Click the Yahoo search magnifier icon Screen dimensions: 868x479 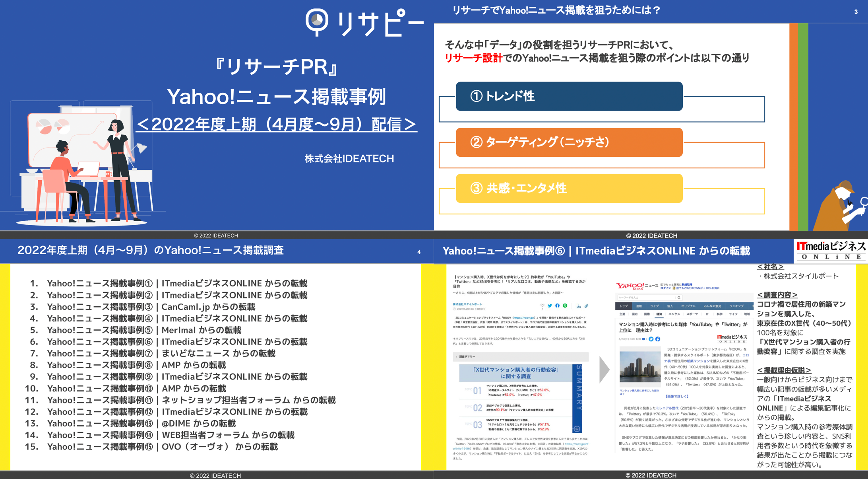click(x=679, y=298)
